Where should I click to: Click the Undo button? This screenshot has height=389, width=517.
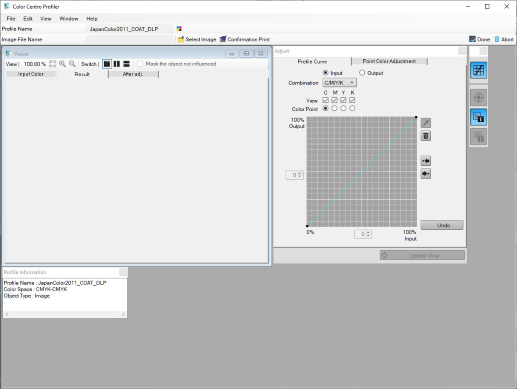(442, 225)
